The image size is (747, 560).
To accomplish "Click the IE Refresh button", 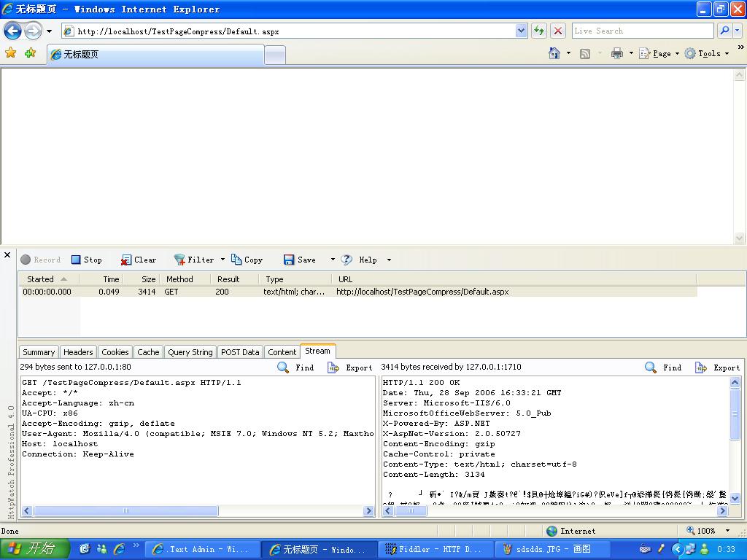I will pyautogui.click(x=539, y=31).
